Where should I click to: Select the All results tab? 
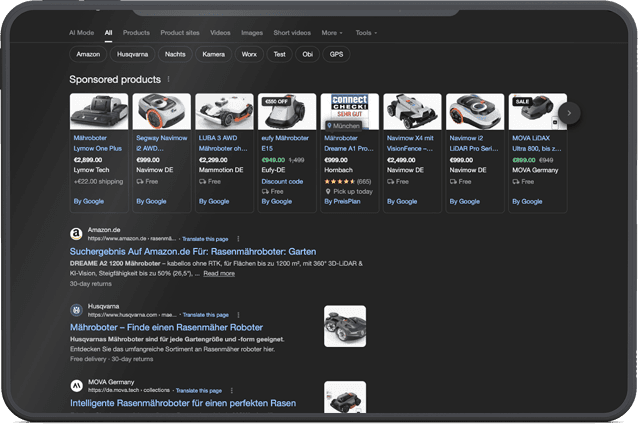[x=108, y=33]
